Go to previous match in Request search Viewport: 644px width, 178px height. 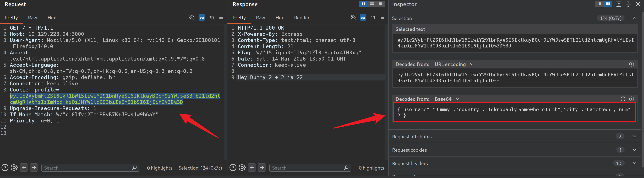tap(24, 168)
